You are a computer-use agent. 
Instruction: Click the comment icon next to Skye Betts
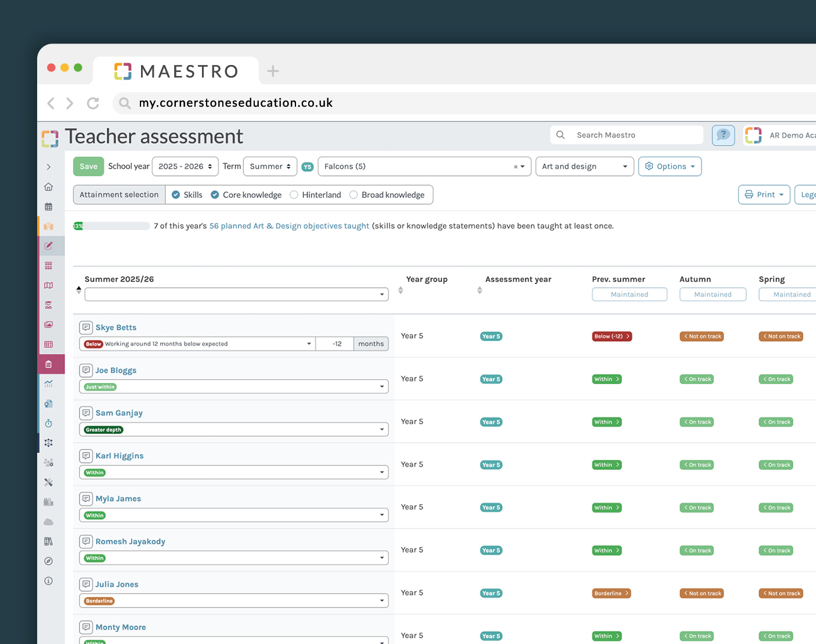(x=86, y=327)
